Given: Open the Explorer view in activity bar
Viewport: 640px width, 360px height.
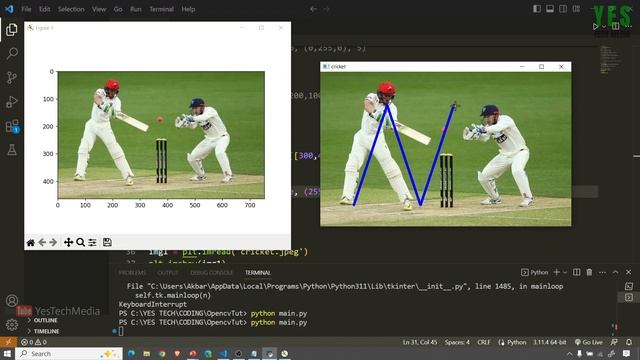Looking at the screenshot, I should (12, 30).
